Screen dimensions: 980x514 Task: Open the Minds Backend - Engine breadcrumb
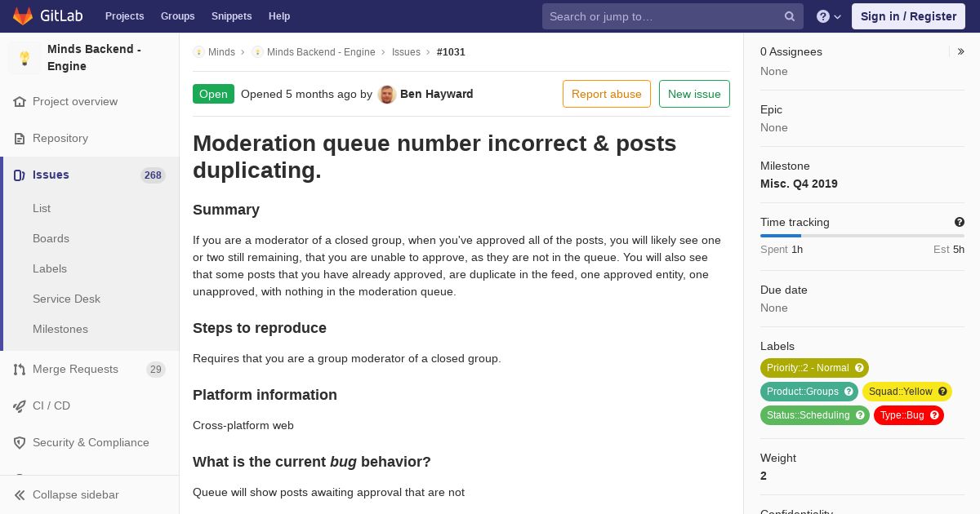tap(321, 52)
